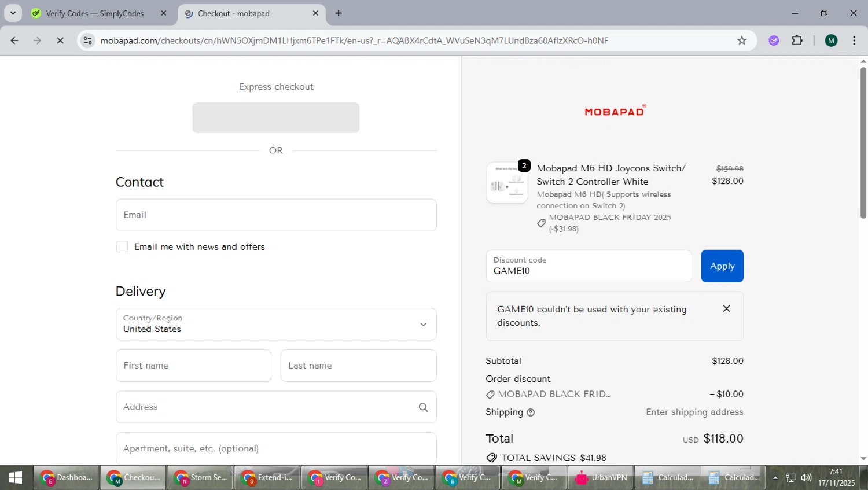Click the $128.00 product price
Screen dimensions: 868x490
[727, 181]
